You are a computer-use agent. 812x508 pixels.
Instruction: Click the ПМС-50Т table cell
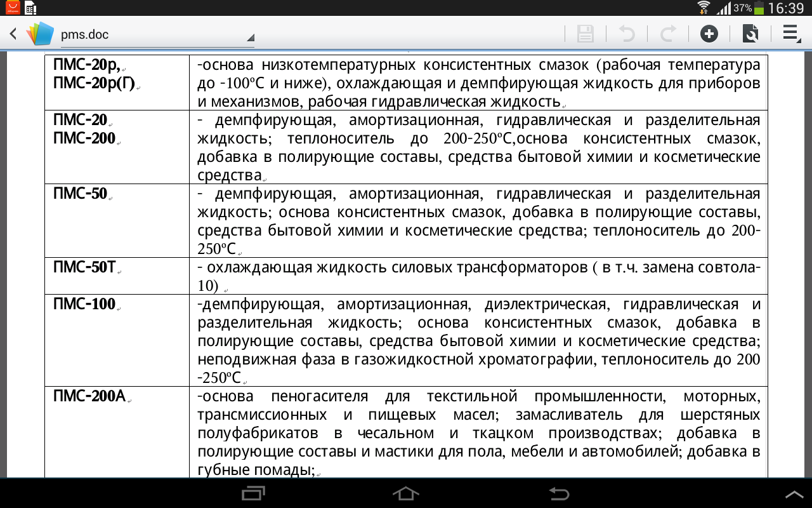click(x=117, y=276)
